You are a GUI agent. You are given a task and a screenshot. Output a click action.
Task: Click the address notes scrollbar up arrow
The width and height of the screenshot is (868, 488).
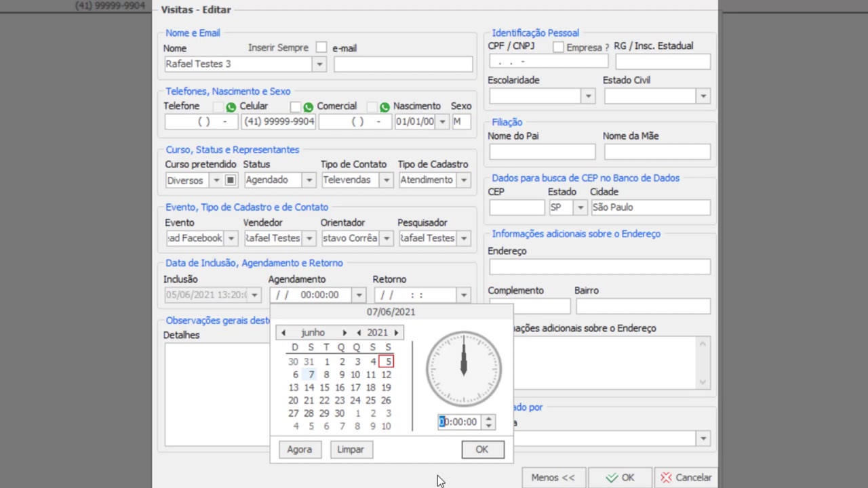[703, 344]
